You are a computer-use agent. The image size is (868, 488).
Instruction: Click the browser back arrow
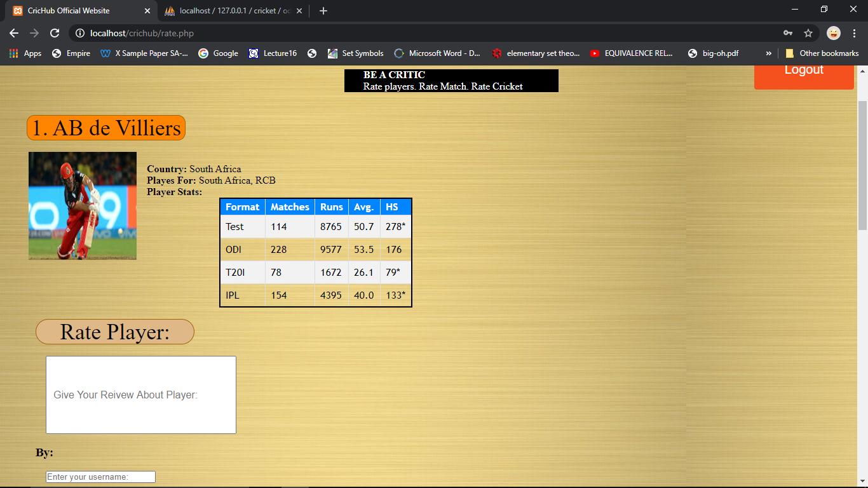14,33
